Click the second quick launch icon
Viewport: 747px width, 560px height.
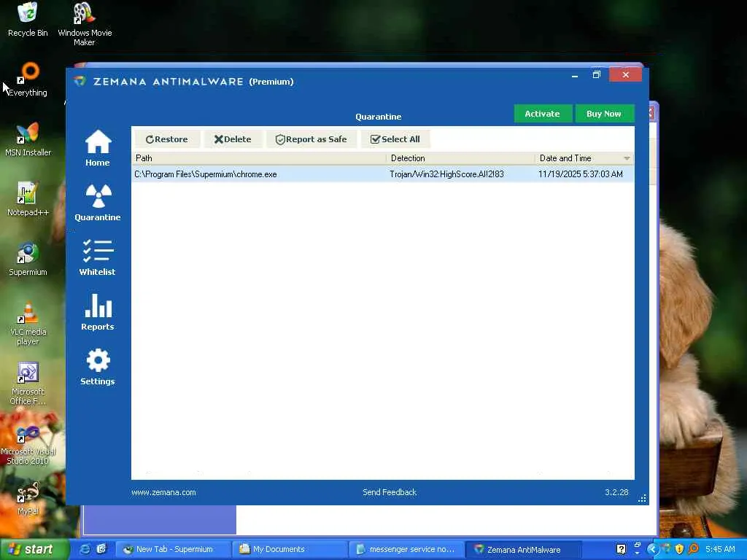(101, 550)
